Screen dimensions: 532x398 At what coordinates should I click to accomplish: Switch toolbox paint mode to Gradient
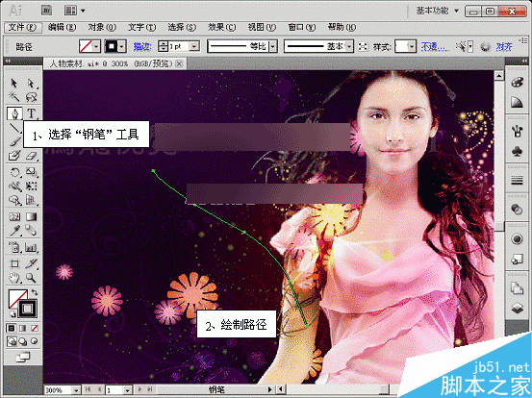click(23, 328)
